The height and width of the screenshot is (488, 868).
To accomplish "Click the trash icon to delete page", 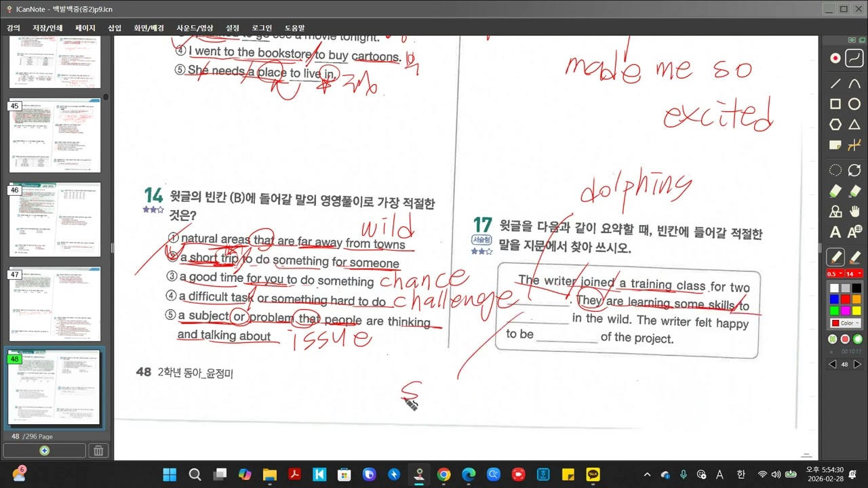I will pyautogui.click(x=98, y=451).
